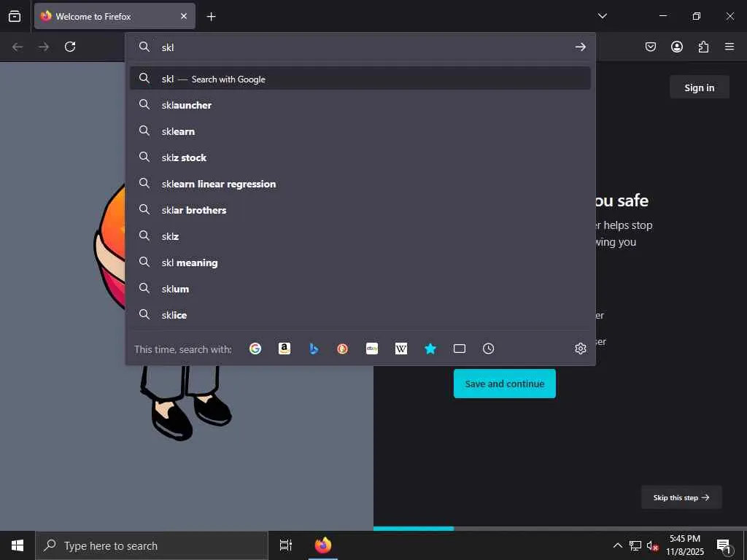Open Task View on the taskbar
Screen dimensions: 747x560
point(285,545)
